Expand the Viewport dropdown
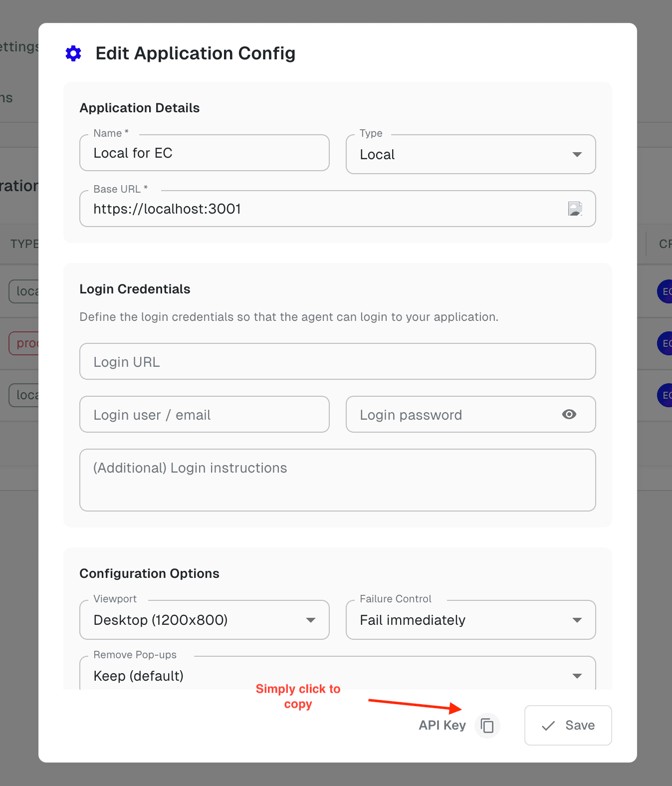The image size is (672, 786). (x=204, y=620)
